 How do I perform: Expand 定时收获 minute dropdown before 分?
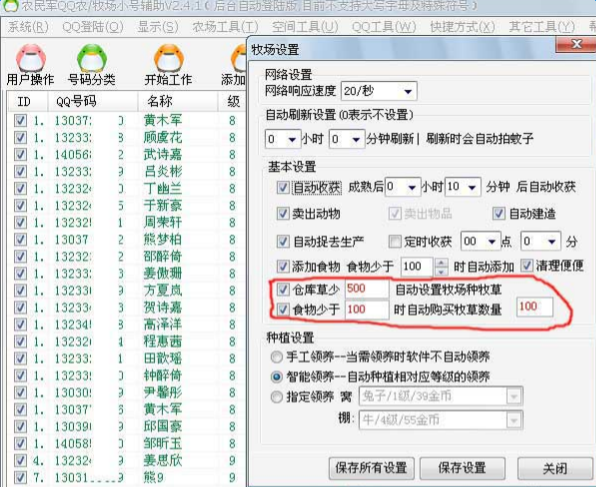[552, 241]
